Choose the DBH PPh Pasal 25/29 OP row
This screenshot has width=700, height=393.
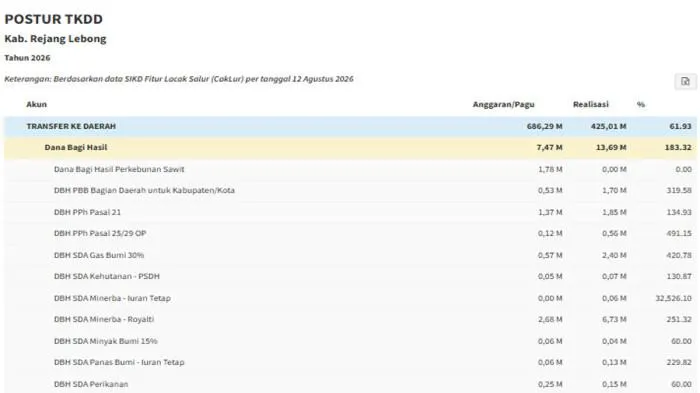[x=350, y=233]
